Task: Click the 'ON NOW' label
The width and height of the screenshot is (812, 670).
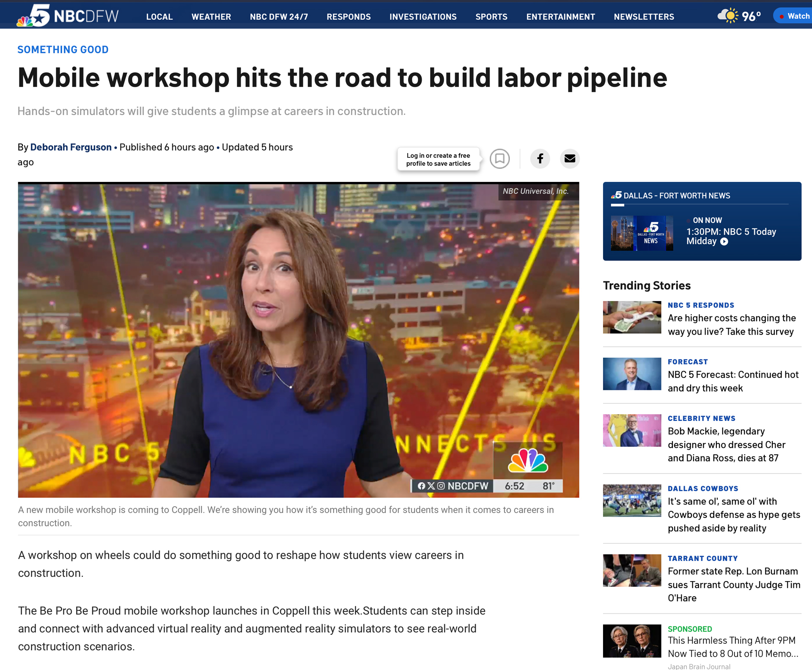Action: [x=707, y=220]
